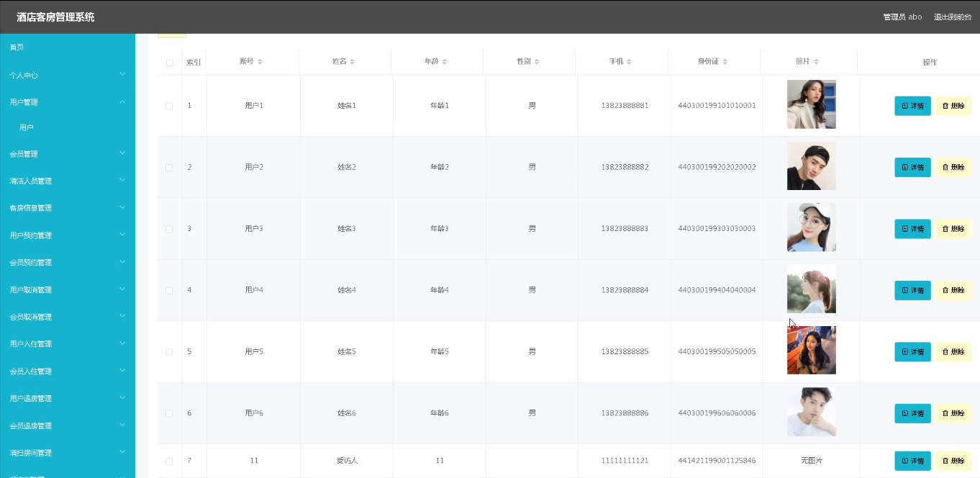The image size is (980, 478).
Task: Delete 用户5 with its 删除 button
Action: (953, 352)
